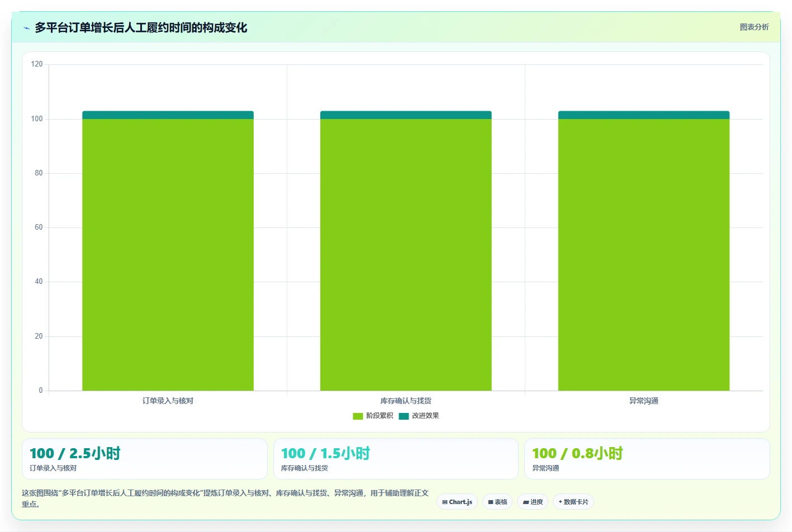Viewport: 792px width, 532px height.
Task: Click the 改进效果 legend label
Action: pyautogui.click(x=425, y=416)
